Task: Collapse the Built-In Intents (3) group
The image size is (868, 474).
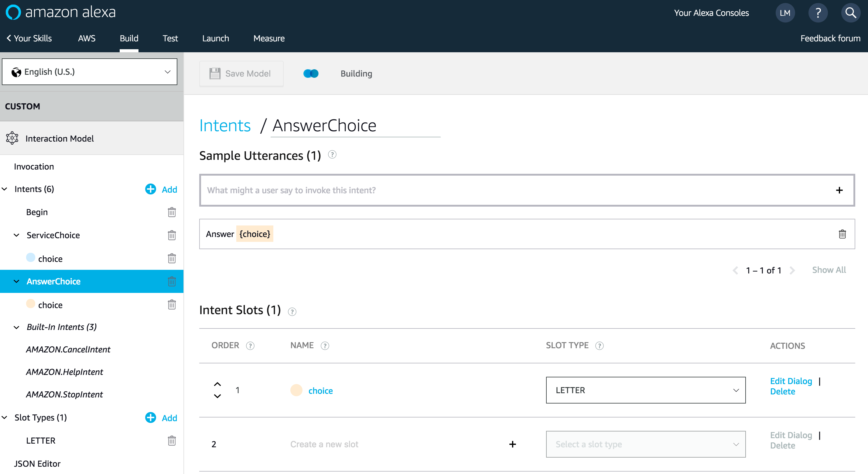Action: coord(16,327)
